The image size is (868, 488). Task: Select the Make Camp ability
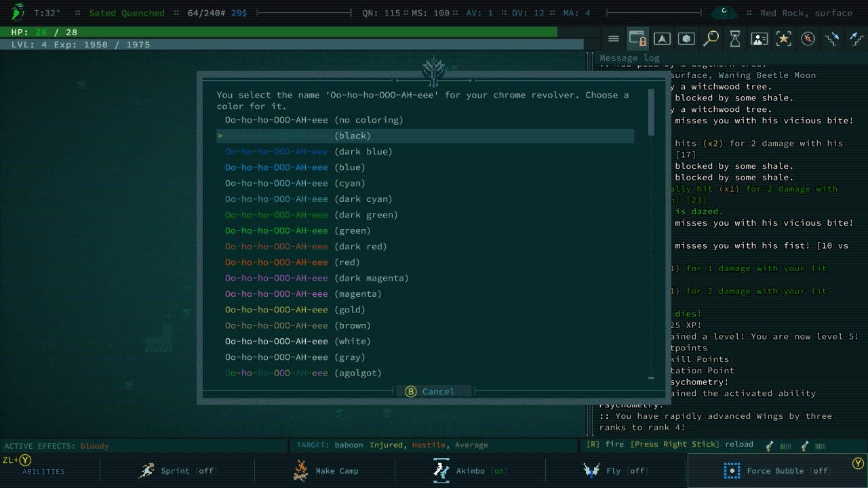tap(327, 470)
